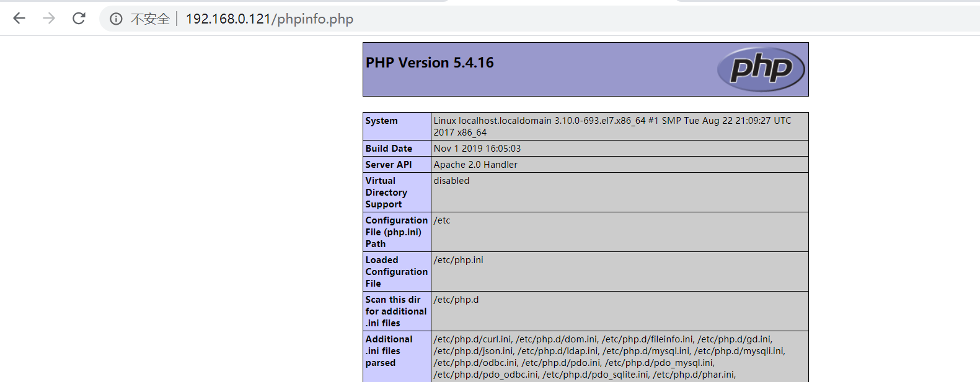
Task: Click the Server API label
Action: pos(389,165)
